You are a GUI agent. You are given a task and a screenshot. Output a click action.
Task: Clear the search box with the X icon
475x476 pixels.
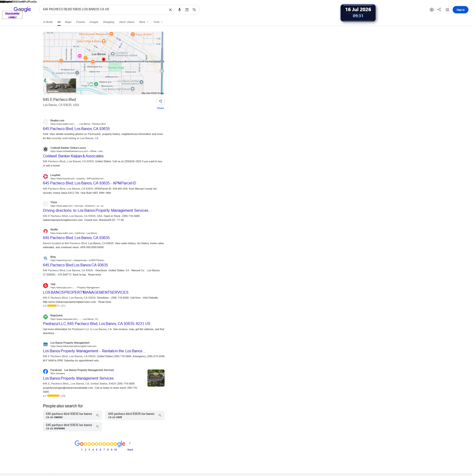(x=171, y=10)
